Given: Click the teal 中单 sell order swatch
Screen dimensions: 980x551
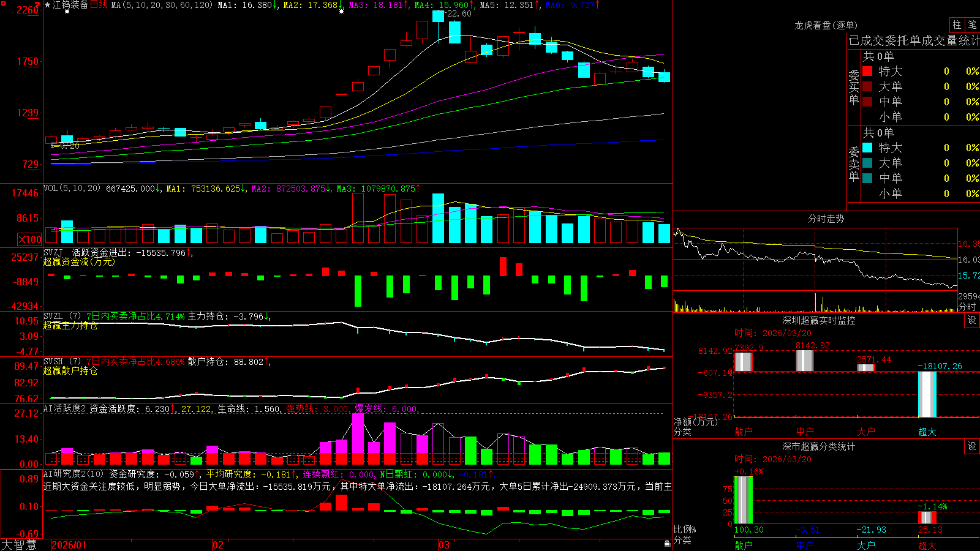Looking at the screenshot, I should [x=867, y=178].
